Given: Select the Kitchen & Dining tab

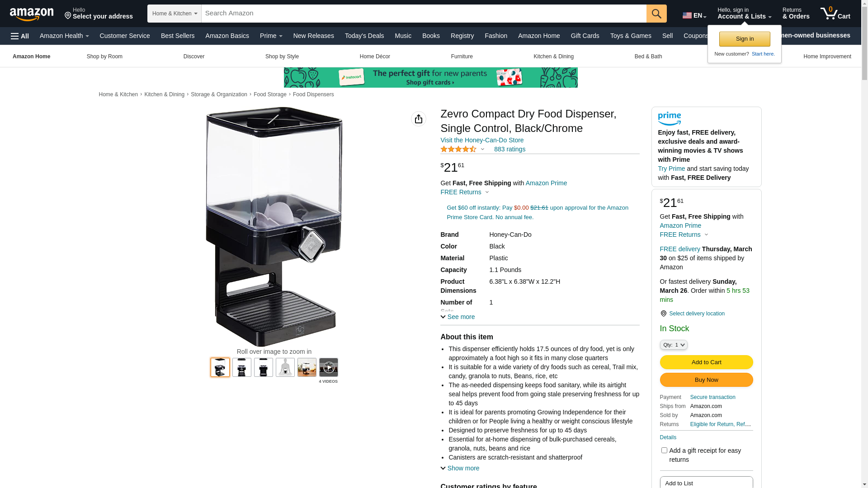Looking at the screenshot, I should (553, 56).
